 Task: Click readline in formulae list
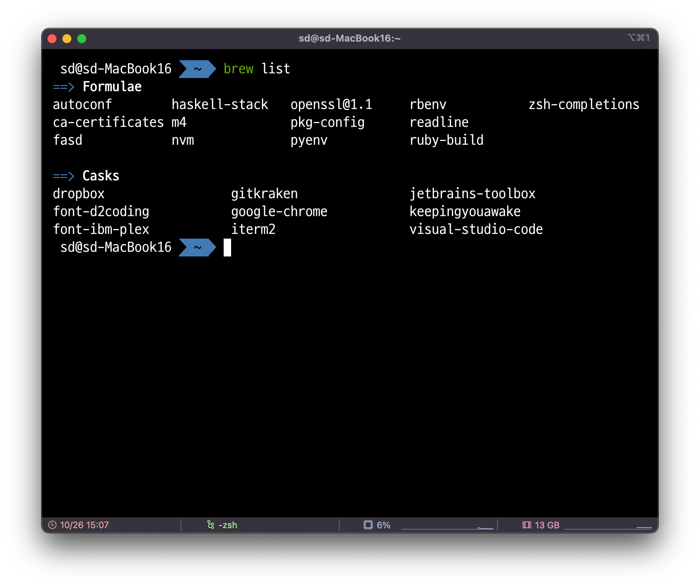pos(439,122)
